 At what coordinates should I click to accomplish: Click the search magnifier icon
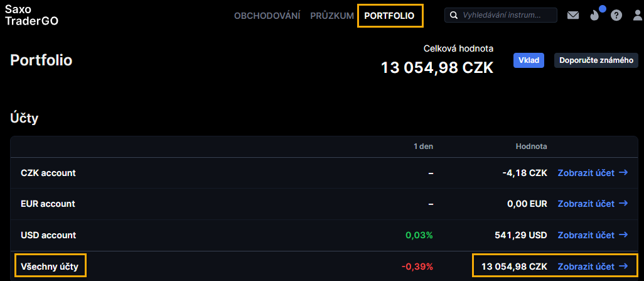coord(454,15)
